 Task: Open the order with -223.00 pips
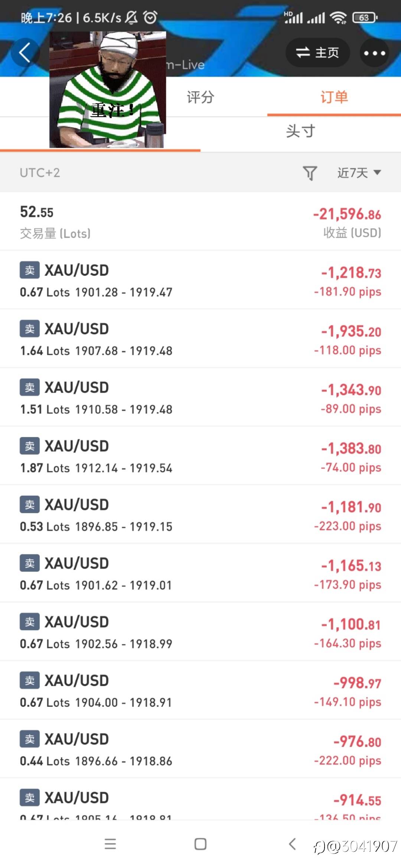[200, 514]
